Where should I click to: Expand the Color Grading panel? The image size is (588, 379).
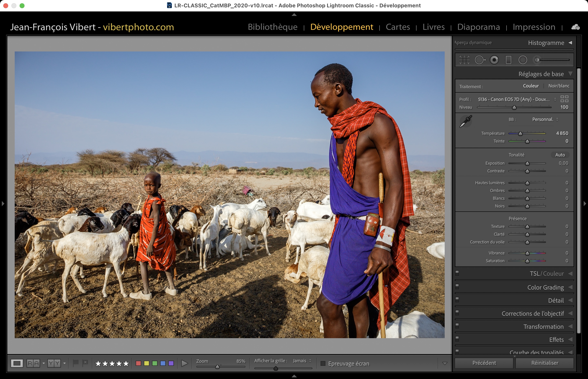[x=546, y=288]
